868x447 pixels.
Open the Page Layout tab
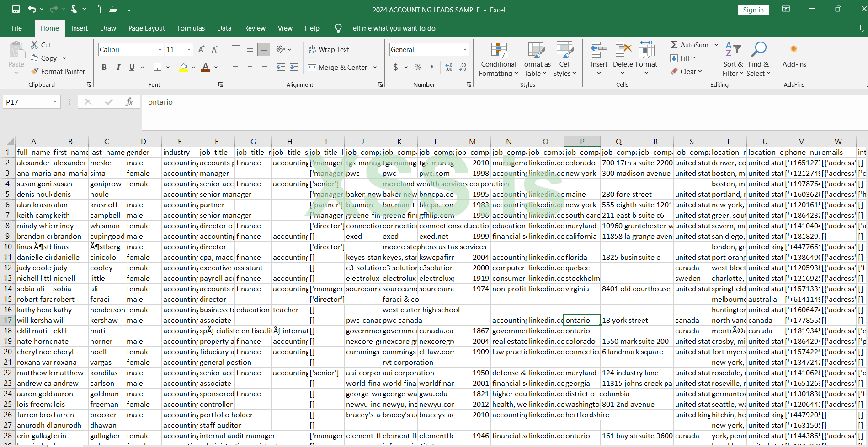point(146,28)
